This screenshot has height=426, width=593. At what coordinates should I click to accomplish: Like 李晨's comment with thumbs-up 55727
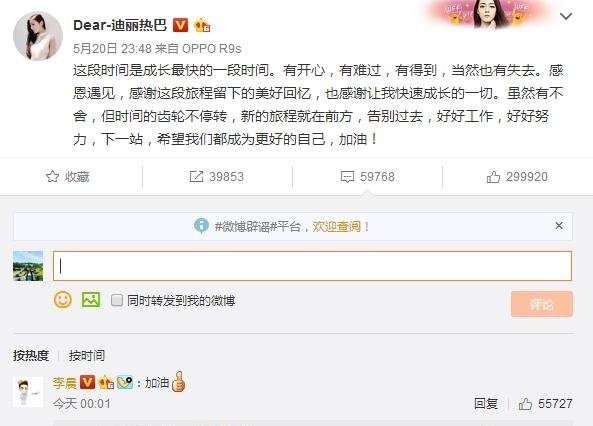525,404
